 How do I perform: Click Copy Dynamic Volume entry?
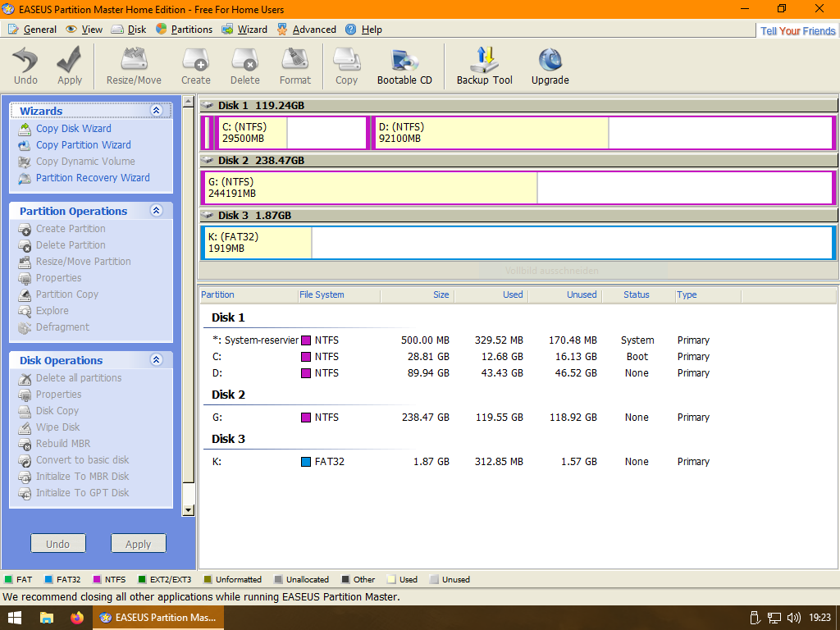pyautogui.click(x=85, y=162)
